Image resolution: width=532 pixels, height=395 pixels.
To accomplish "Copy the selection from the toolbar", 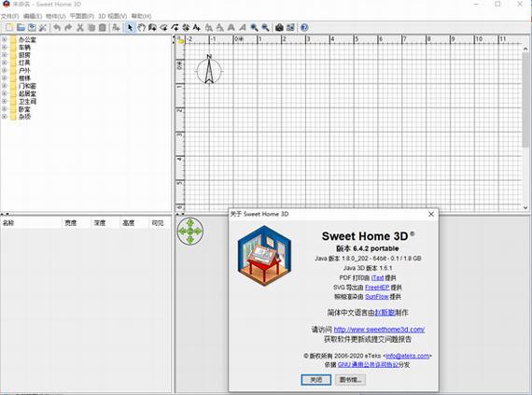I will pos(91,27).
